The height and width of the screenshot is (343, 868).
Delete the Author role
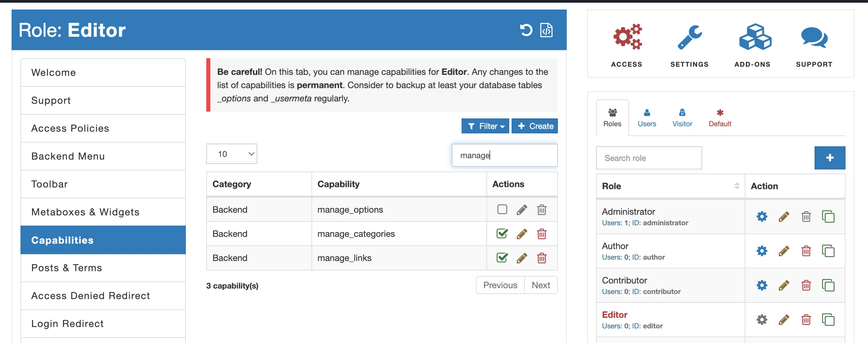(x=806, y=251)
